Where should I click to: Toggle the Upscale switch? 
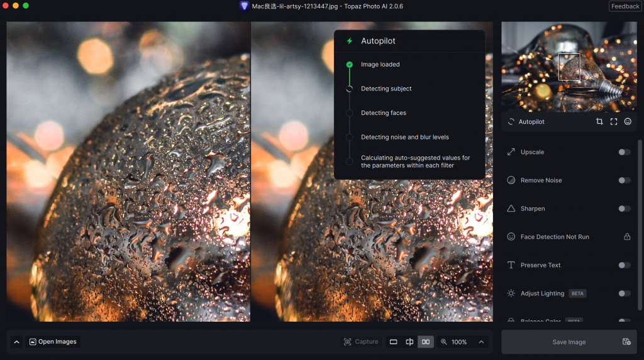pyautogui.click(x=625, y=152)
